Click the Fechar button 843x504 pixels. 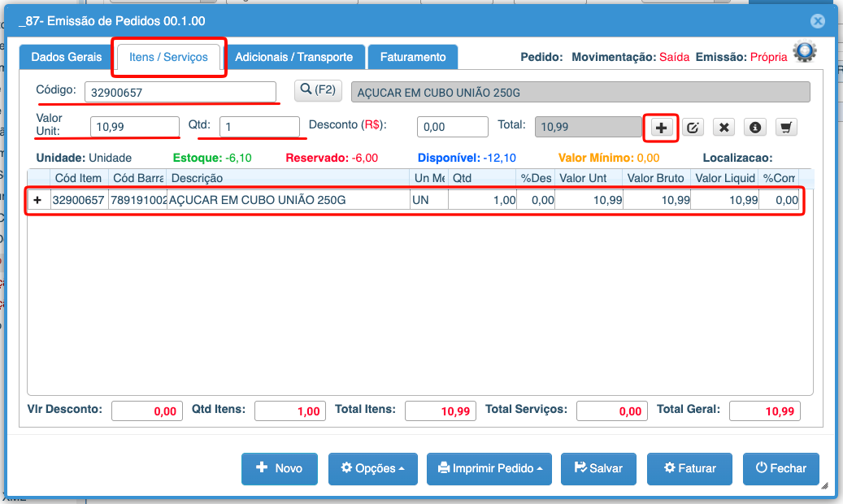pyautogui.click(x=780, y=468)
